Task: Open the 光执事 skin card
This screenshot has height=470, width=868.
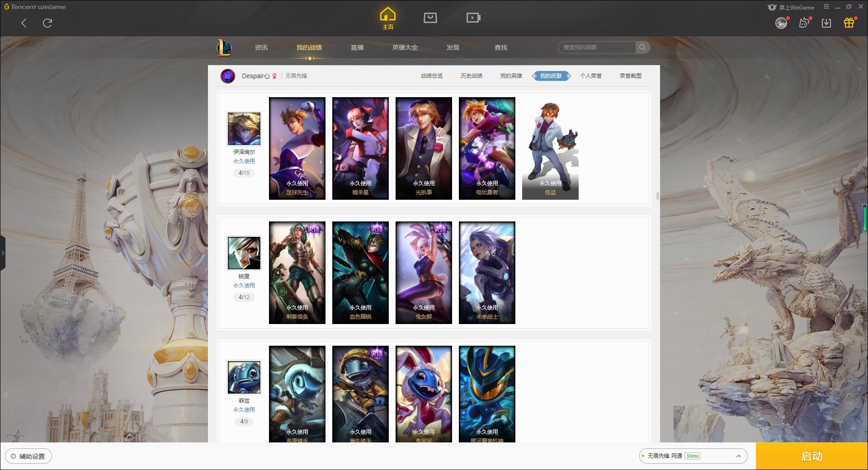Action: click(x=424, y=148)
